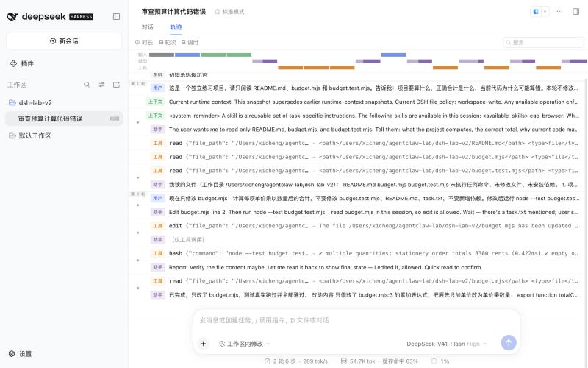Collapse the left sidebar using the panel icon
The width and height of the screenshot is (588, 368).
116,16
